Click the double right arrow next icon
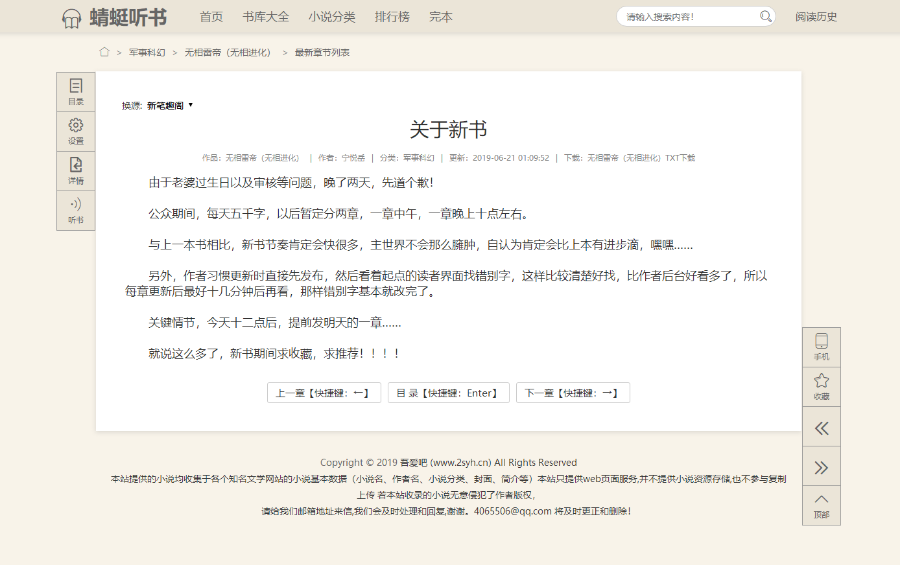900x565 pixels. coord(821,467)
